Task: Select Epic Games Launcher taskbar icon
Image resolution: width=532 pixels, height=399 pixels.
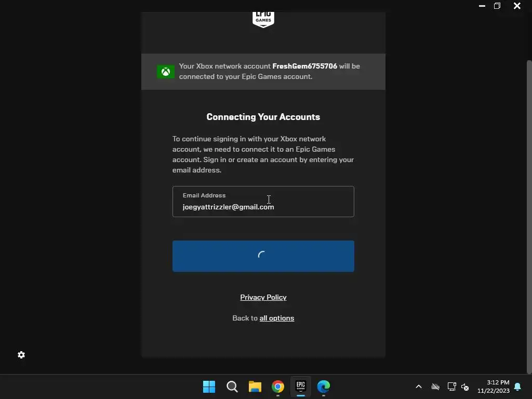Action: coord(301,387)
